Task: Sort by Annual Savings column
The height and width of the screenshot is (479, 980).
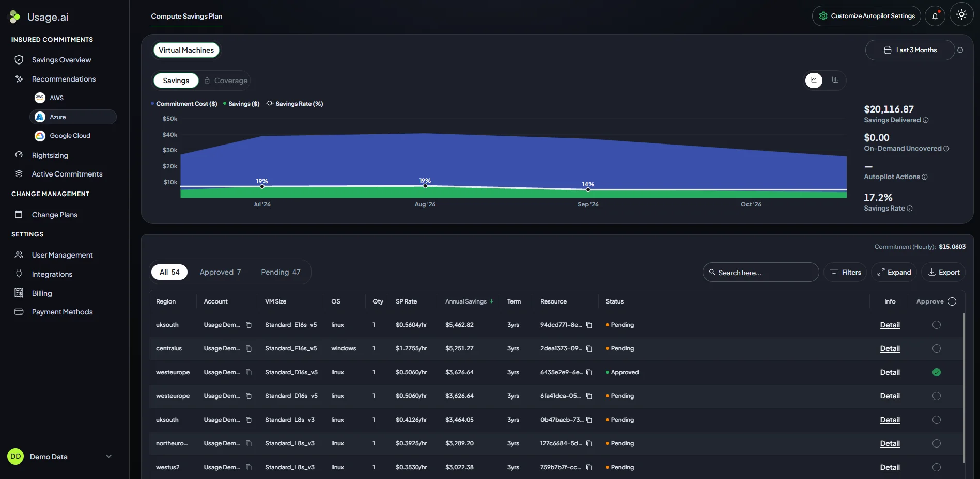Action: coord(469,301)
